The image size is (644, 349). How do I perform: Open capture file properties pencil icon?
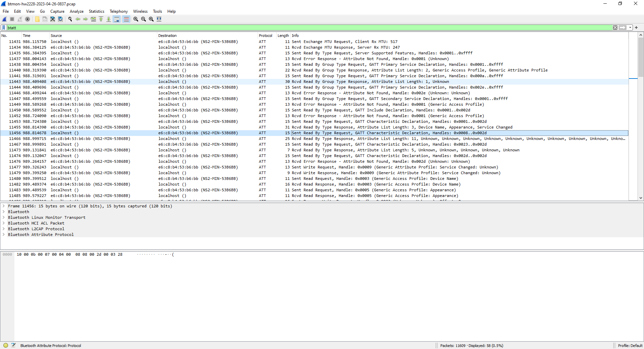[13, 345]
